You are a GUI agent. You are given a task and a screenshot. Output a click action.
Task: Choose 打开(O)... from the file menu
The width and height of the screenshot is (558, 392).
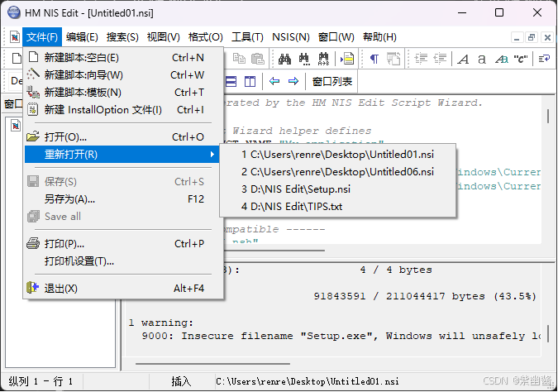[123, 137]
